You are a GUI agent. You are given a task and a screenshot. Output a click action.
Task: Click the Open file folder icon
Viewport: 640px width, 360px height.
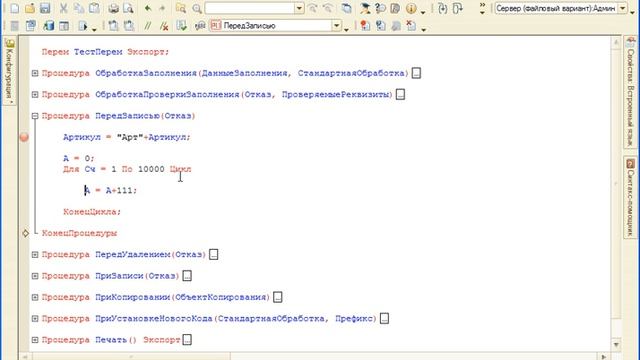pos(30,8)
